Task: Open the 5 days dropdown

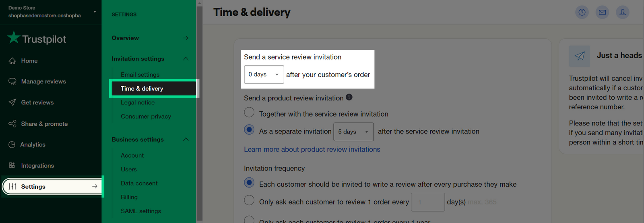Action: point(353,132)
